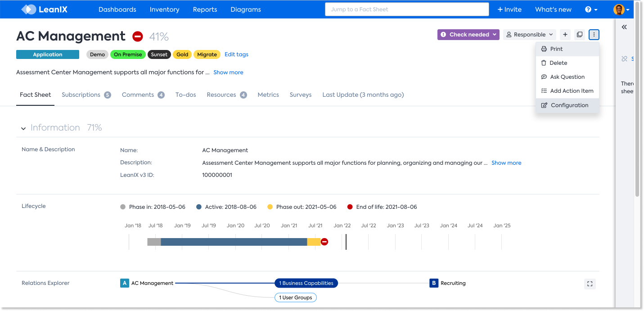Click Show more under the title description
The width and height of the screenshot is (644, 311).
coord(228,72)
